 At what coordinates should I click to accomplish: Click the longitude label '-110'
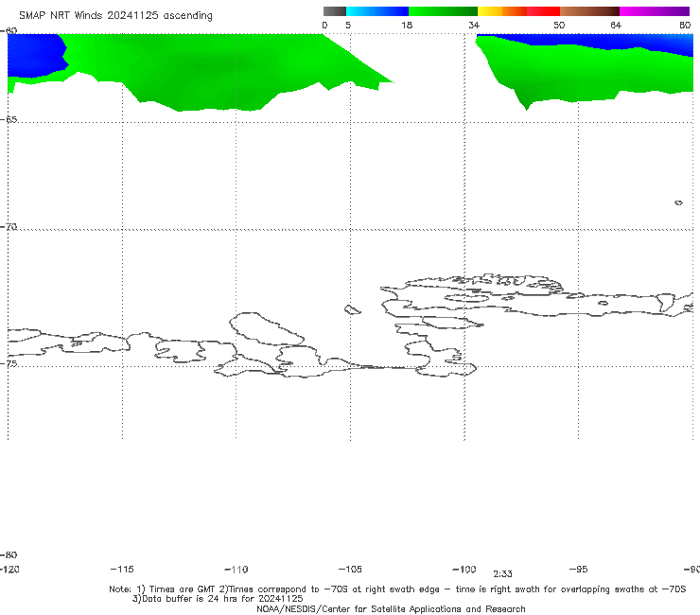click(236, 570)
